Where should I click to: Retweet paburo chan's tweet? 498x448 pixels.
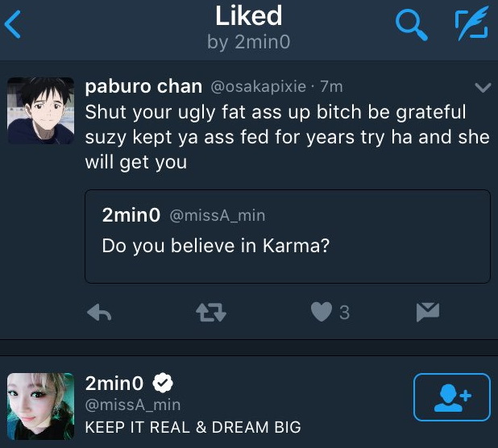210,313
